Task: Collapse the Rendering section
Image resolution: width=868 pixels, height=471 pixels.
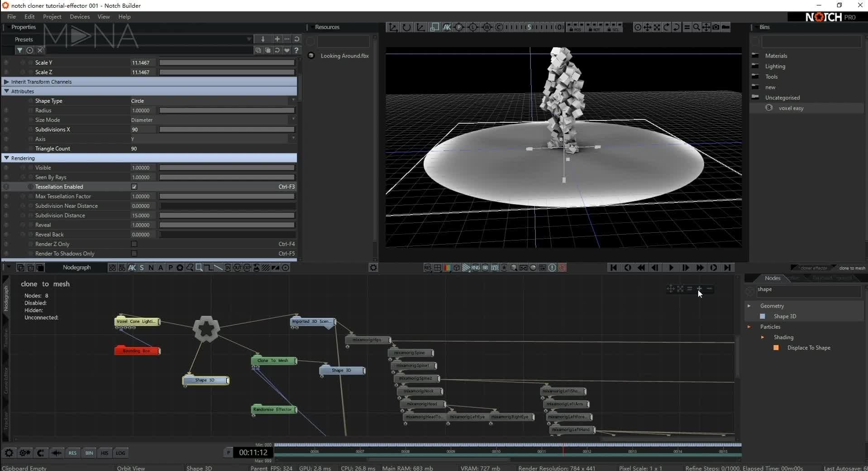Action: 6,158
